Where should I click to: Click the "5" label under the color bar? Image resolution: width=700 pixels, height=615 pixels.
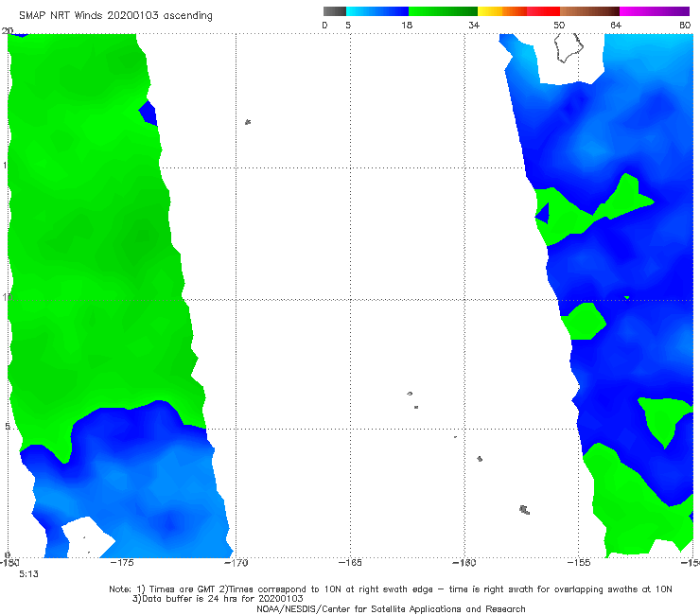pyautogui.click(x=348, y=26)
